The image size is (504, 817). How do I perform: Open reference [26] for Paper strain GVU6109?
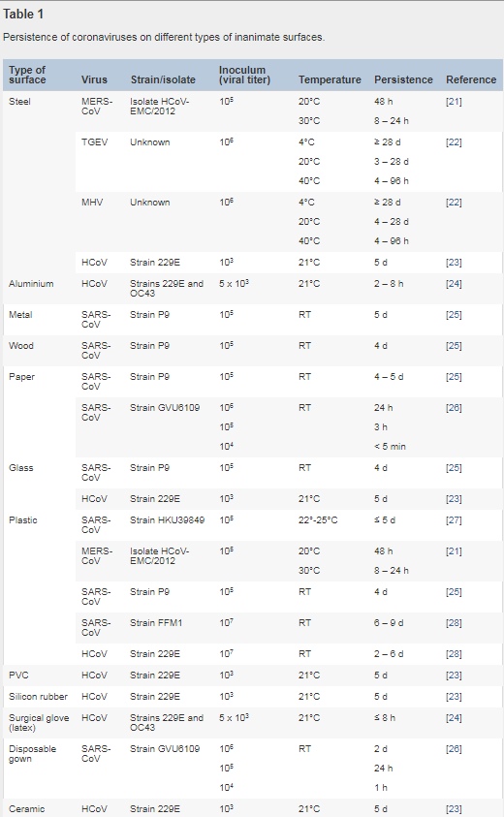(x=454, y=408)
